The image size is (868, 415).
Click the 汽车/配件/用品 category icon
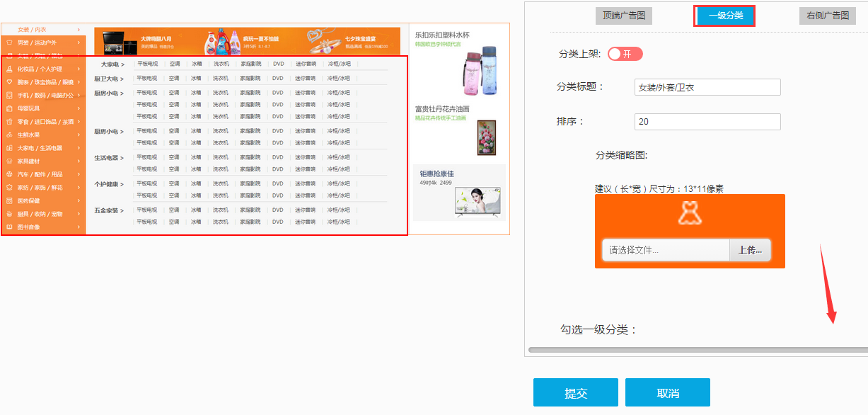point(9,174)
